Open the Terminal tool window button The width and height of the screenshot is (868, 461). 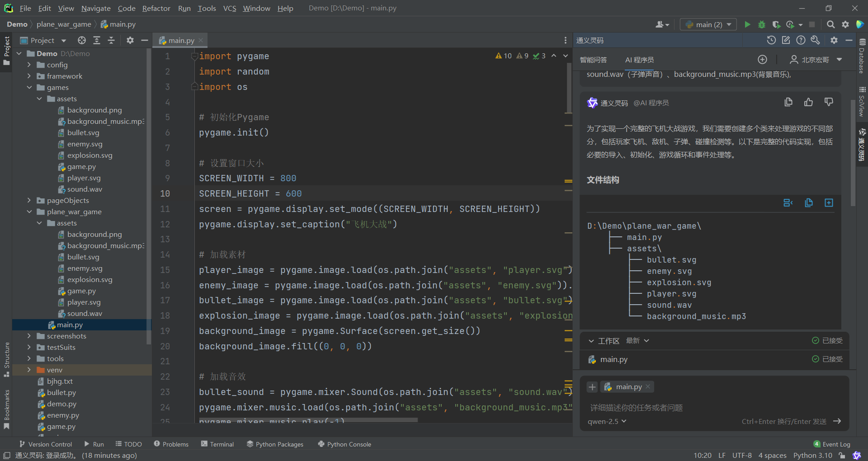[x=217, y=444]
